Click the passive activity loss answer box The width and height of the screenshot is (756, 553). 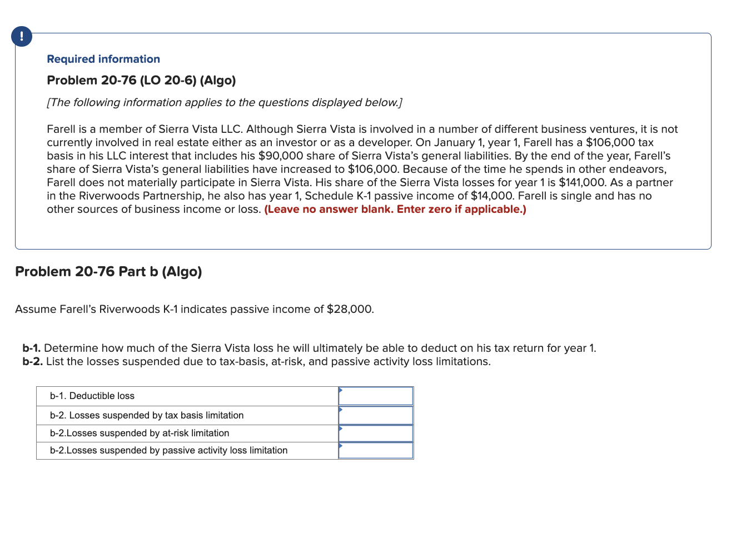point(376,450)
